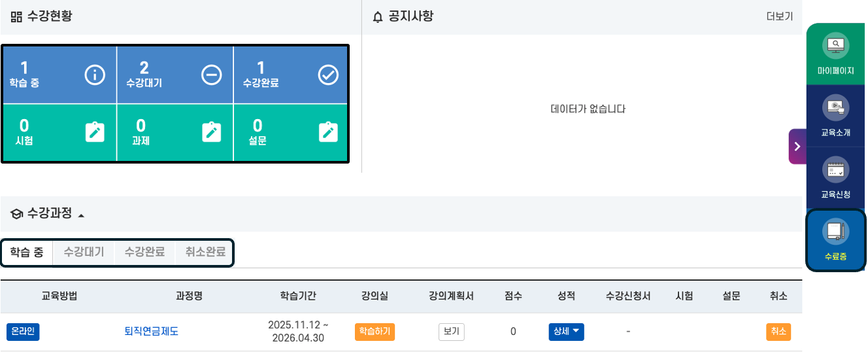The height and width of the screenshot is (352, 868).
Task: Click the 수강완료 count tile
Action: tap(291, 75)
